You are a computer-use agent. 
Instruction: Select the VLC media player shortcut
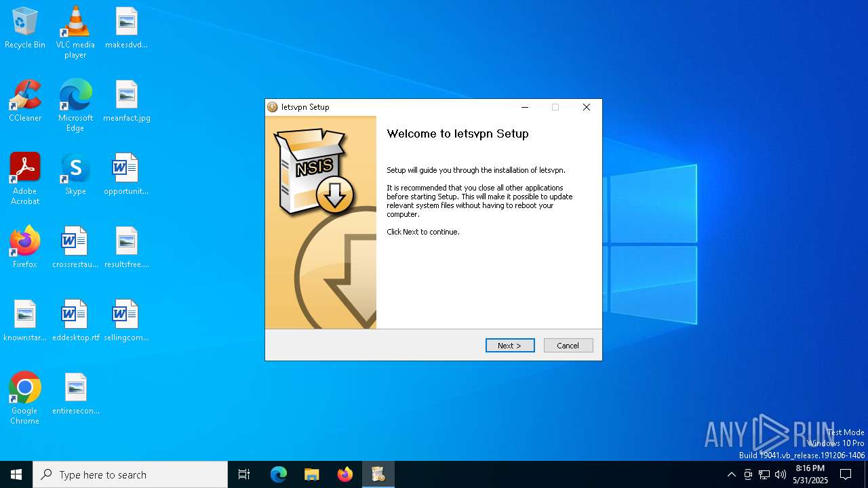(75, 32)
